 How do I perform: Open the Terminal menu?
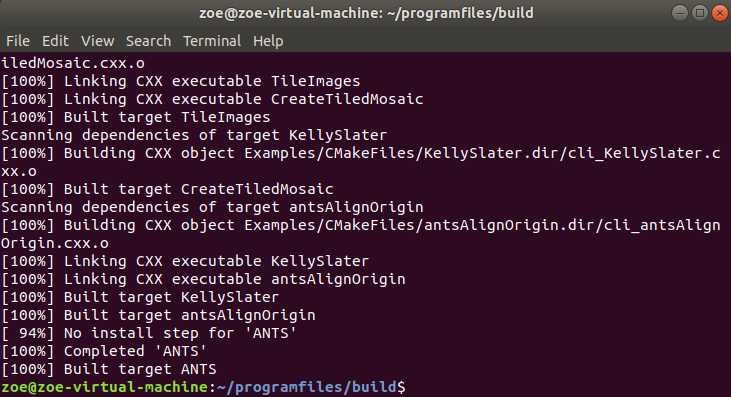coord(212,41)
